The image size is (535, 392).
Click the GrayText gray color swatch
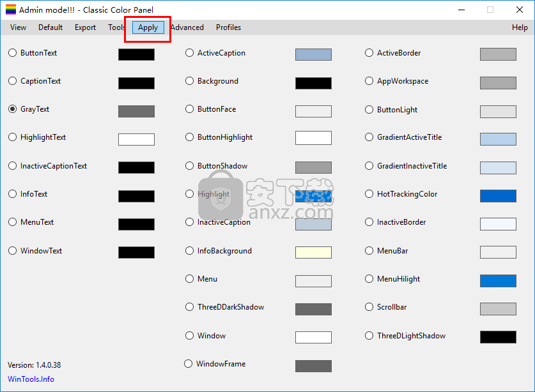tap(137, 111)
